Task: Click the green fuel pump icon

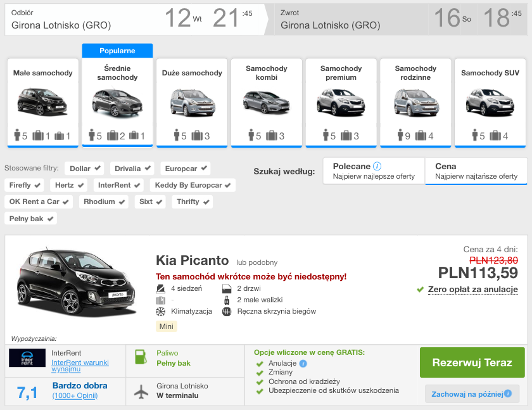Action: tap(141, 357)
